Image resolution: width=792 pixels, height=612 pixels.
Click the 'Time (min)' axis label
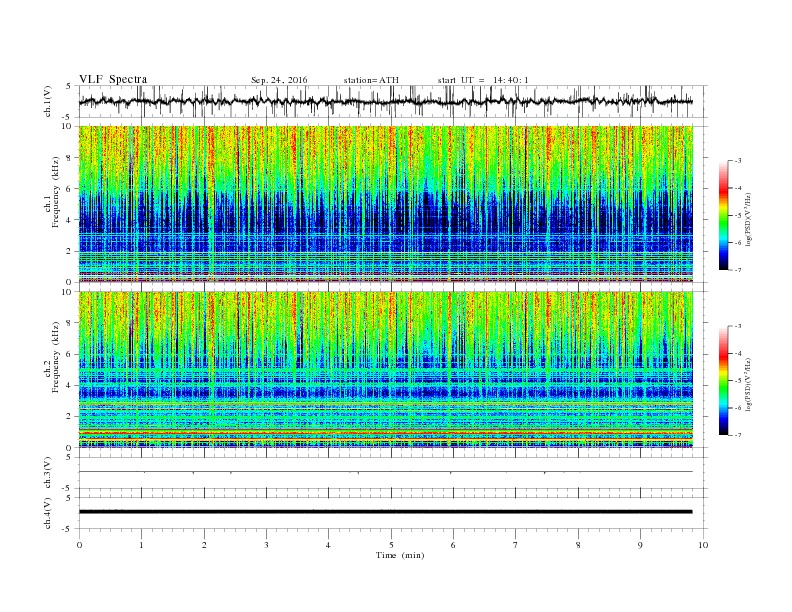point(400,555)
